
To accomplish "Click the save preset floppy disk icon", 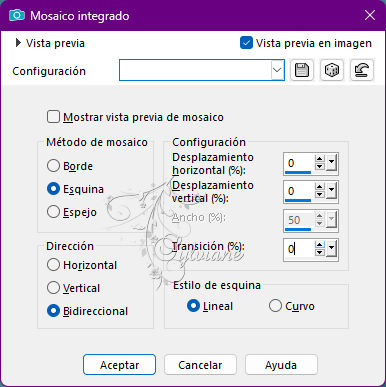I will click(302, 70).
